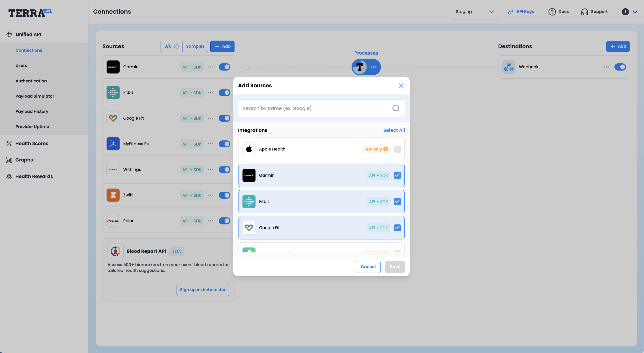This screenshot has height=353, width=644.
Task: Click the Support headset icon
Action: [x=584, y=12]
